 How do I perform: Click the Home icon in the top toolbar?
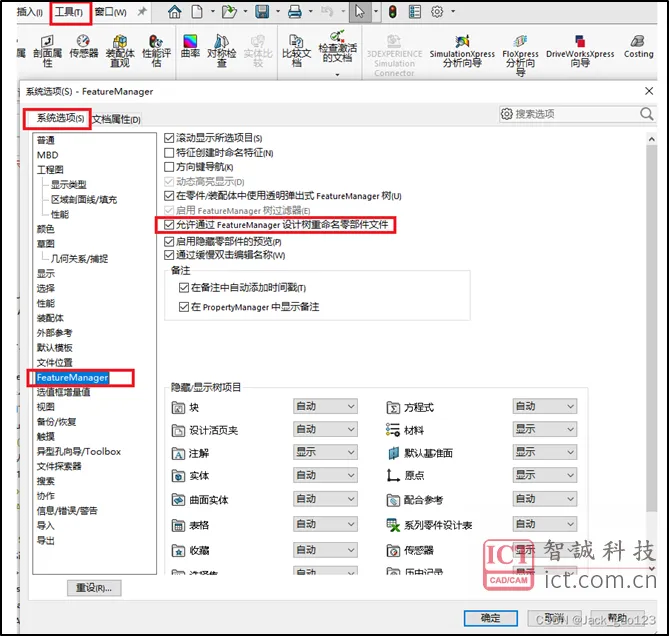[175, 12]
